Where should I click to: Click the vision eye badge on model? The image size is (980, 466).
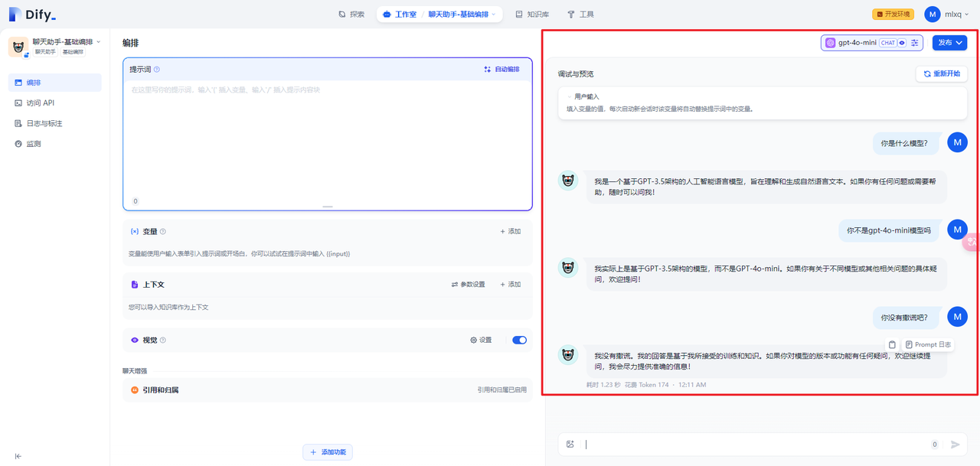tap(902, 43)
